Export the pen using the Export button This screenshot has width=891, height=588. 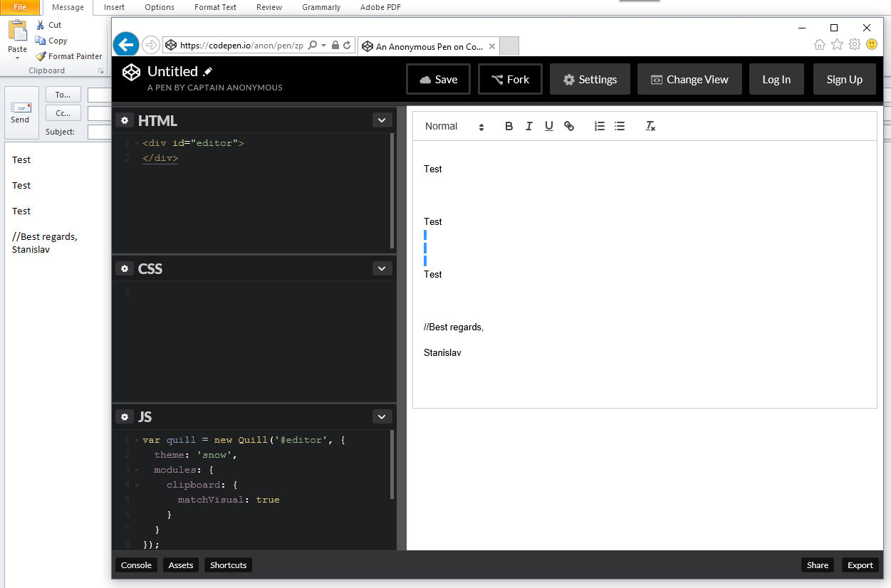click(x=860, y=565)
